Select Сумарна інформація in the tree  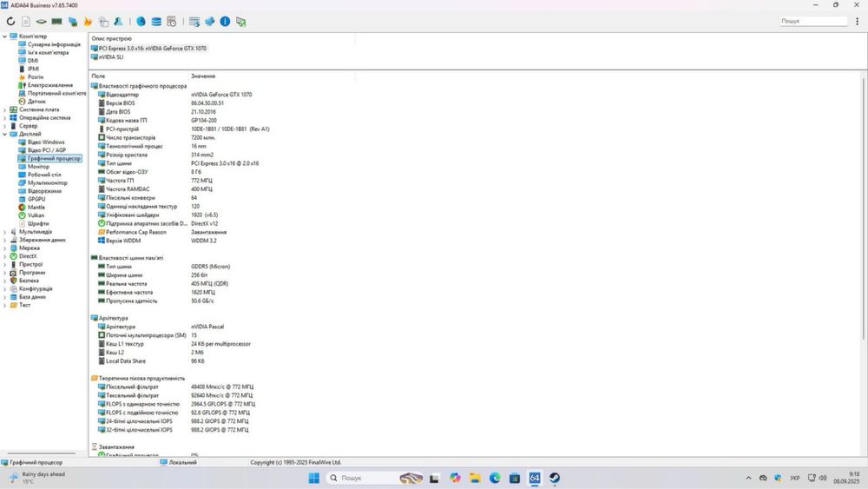click(54, 44)
